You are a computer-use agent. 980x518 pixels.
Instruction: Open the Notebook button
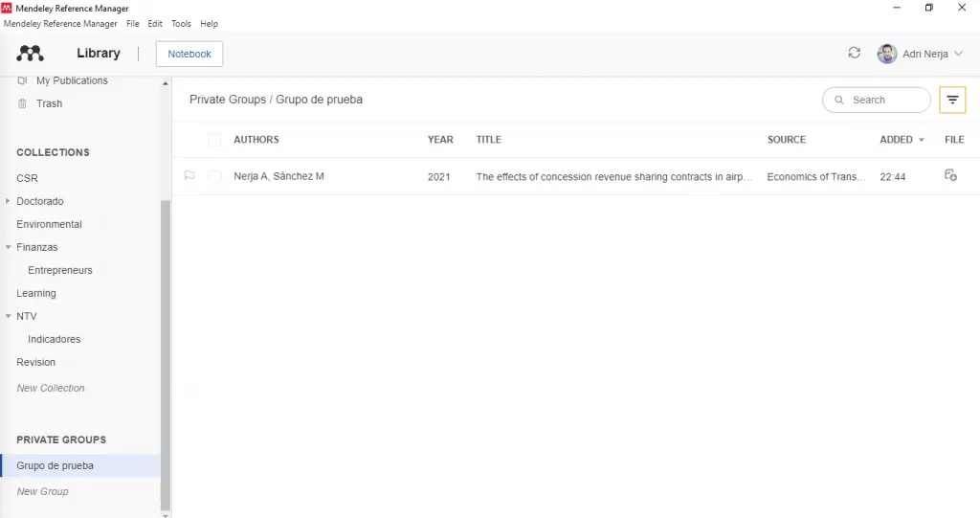pos(189,54)
